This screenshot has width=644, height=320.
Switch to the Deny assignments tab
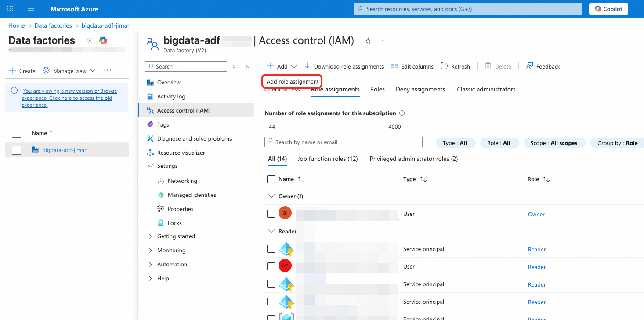pos(420,89)
